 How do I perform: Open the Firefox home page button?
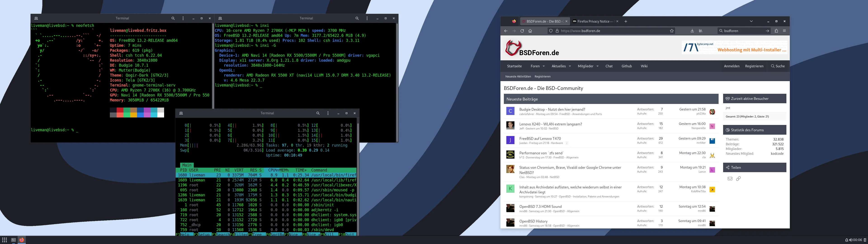tap(530, 31)
